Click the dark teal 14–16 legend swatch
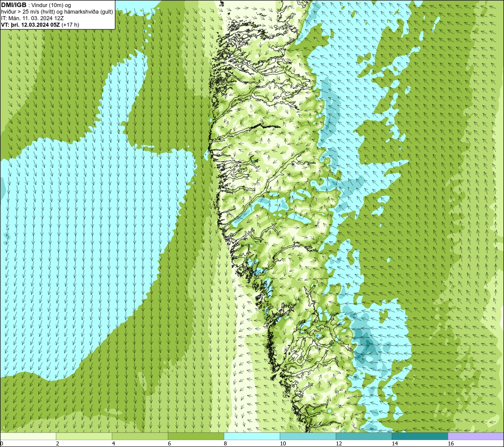This screenshot has height=447, width=504. (420, 436)
